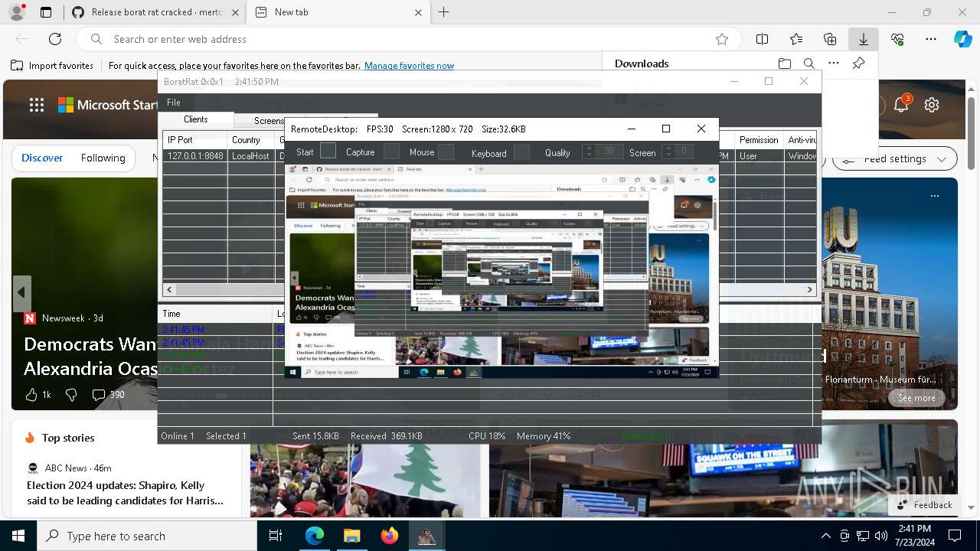Open a new browser tab with plus
Viewport: 980px width, 551px height.
tap(444, 12)
